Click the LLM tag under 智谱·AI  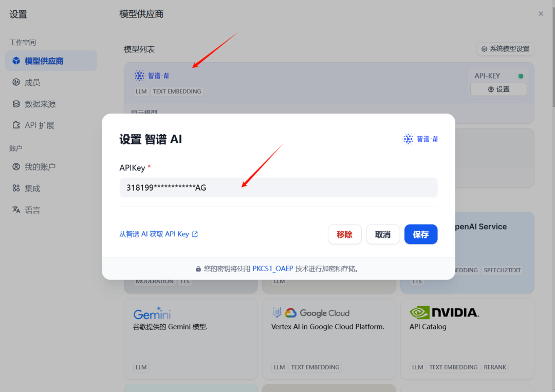click(141, 91)
